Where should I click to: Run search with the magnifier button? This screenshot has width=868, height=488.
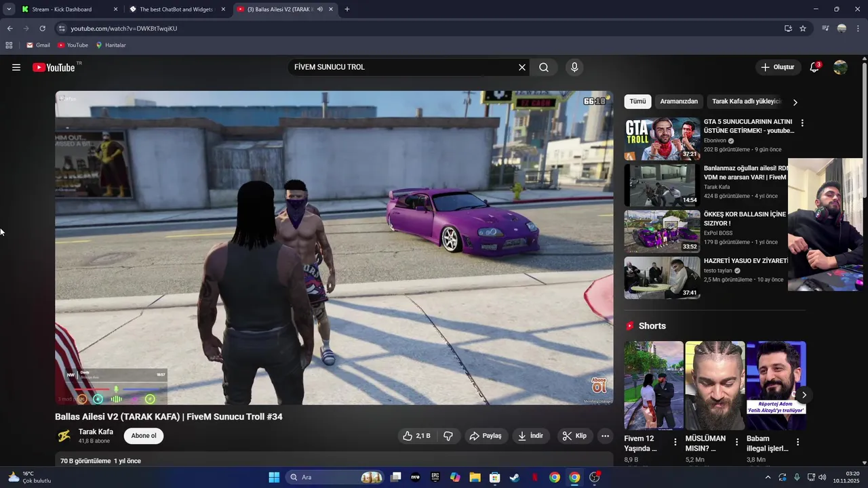pos(544,67)
